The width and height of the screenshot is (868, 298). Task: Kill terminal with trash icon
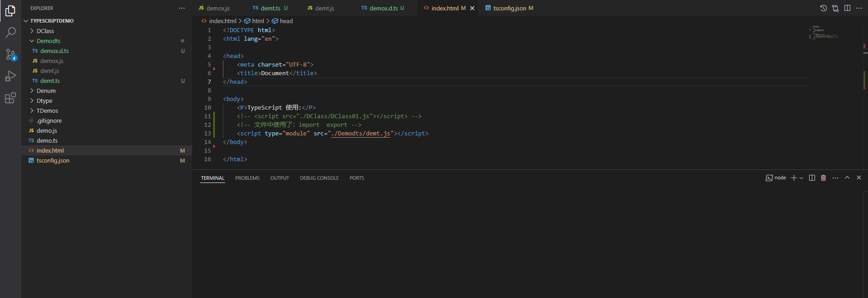(824, 178)
